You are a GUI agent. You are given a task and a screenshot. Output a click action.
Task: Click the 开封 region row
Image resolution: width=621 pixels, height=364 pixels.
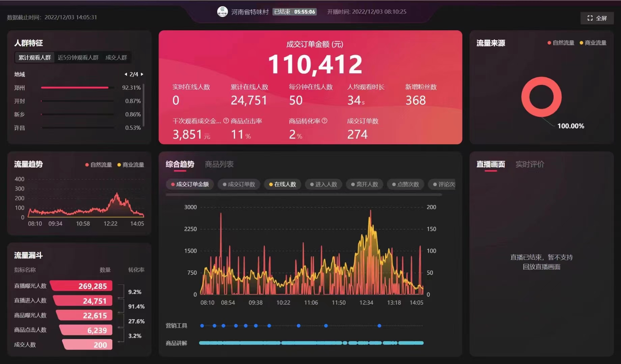coord(77,101)
